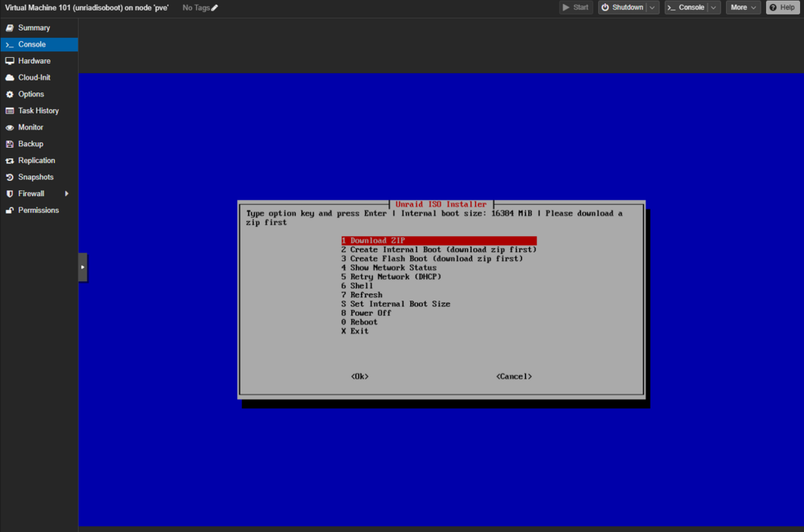Viewport: 804px width, 532px height.
Task: Click the Replication arrows icon
Action: pos(10,161)
